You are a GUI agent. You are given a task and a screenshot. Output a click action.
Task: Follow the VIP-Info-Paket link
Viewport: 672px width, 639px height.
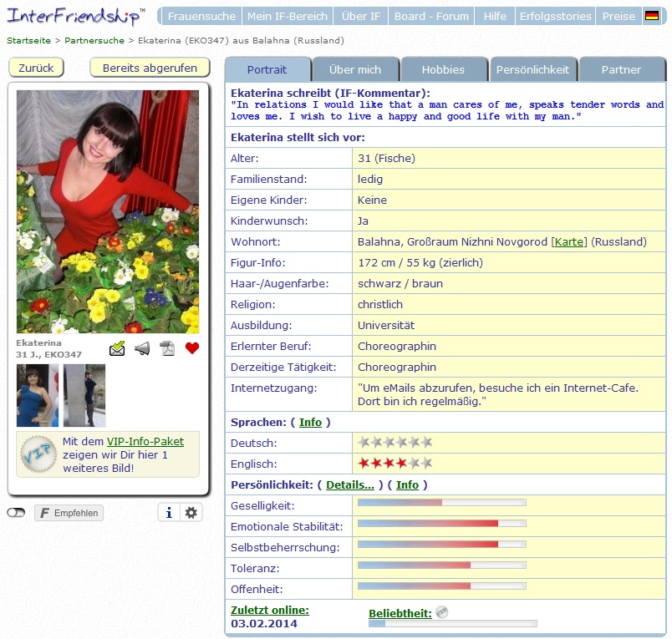point(145,442)
